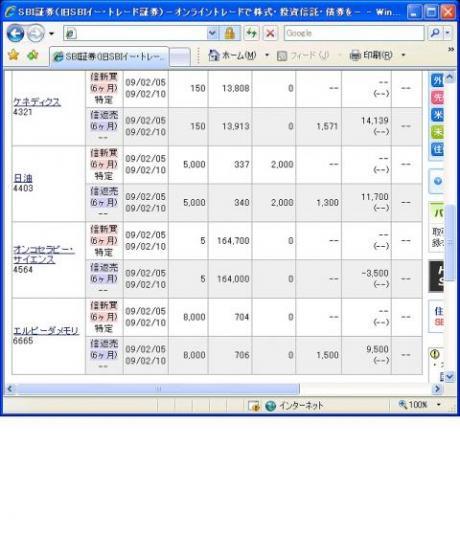
Task: Click the フィード(J) feeds button
Action: pyautogui.click(x=303, y=55)
